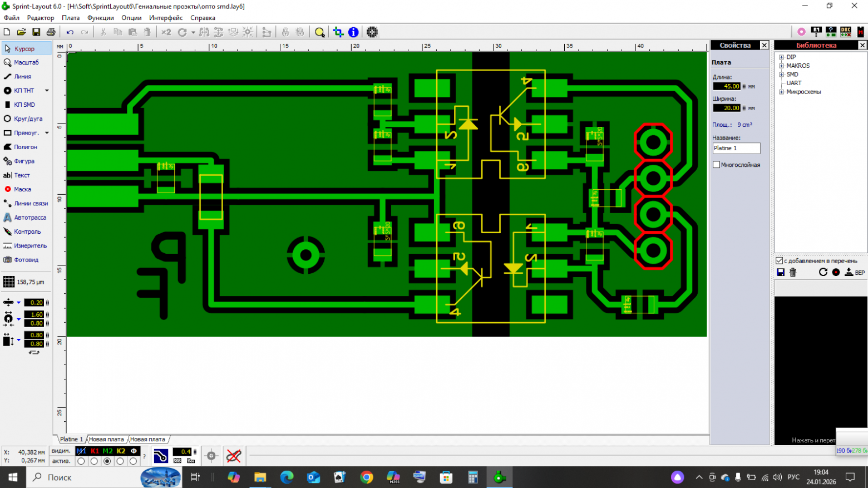Enable the Многослойная checkbox
This screenshot has height=488, width=868.
coord(717,165)
